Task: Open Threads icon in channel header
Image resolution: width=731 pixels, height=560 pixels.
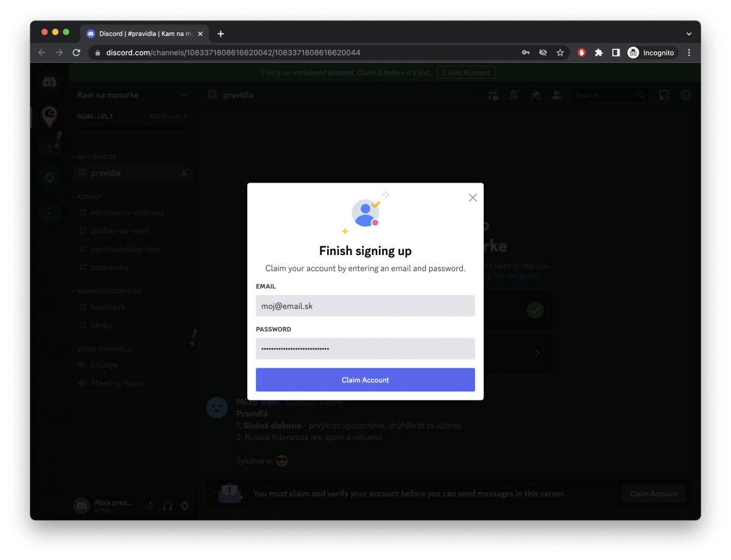Action: coord(493,95)
